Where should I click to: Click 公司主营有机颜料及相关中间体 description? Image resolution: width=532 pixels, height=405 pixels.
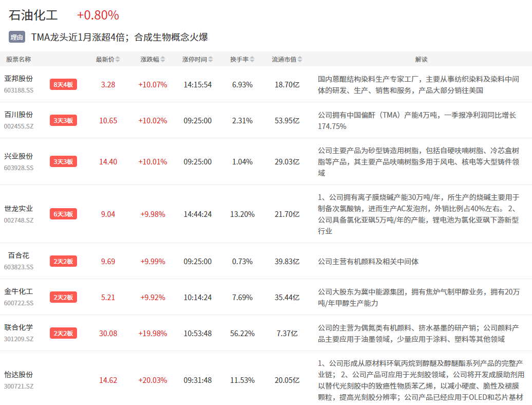(x=368, y=262)
